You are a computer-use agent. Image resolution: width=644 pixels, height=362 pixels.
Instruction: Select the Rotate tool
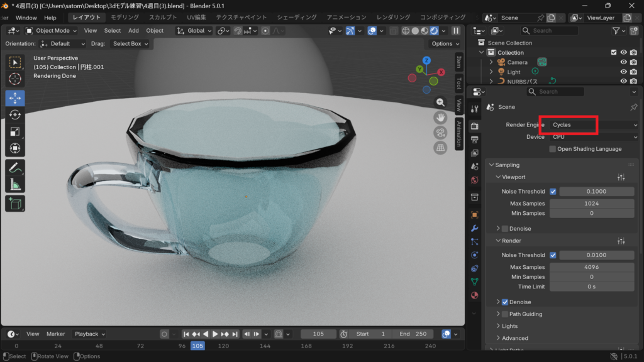[15, 114]
